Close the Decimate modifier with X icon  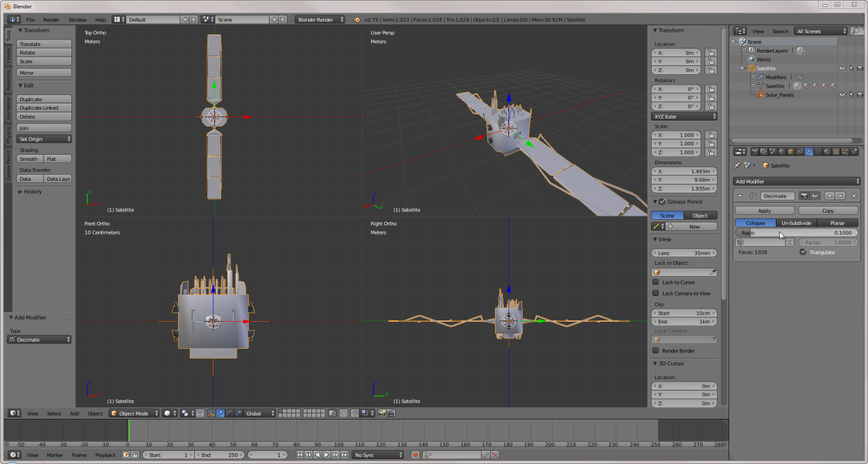point(853,196)
